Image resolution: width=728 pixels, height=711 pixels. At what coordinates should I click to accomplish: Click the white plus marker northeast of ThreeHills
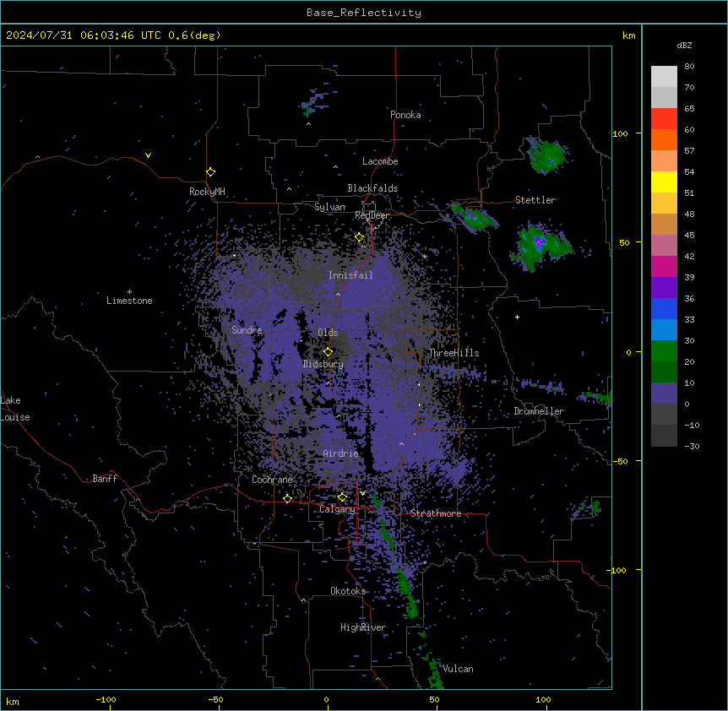[517, 317]
